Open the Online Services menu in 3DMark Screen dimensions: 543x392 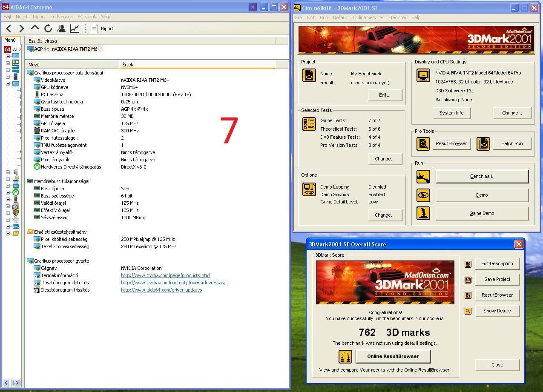(x=368, y=17)
